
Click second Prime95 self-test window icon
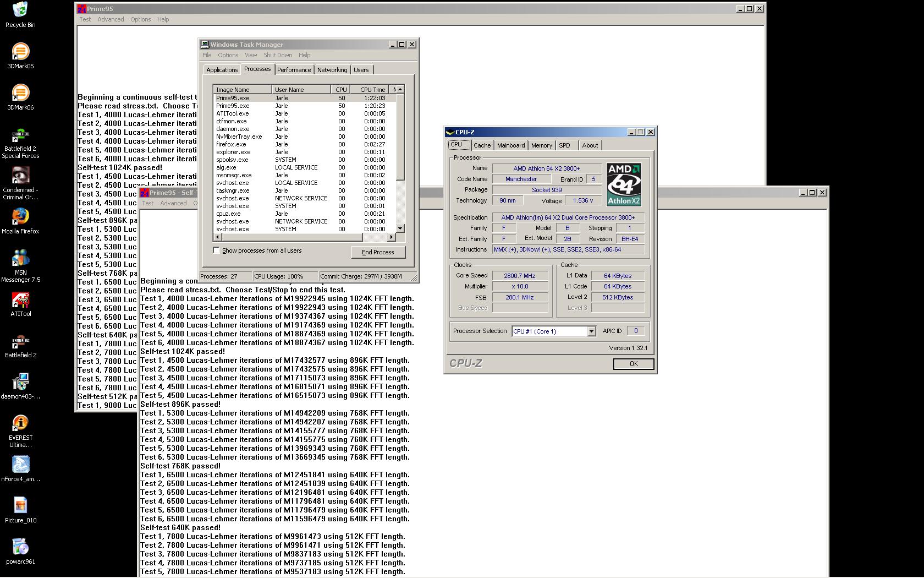click(x=144, y=193)
